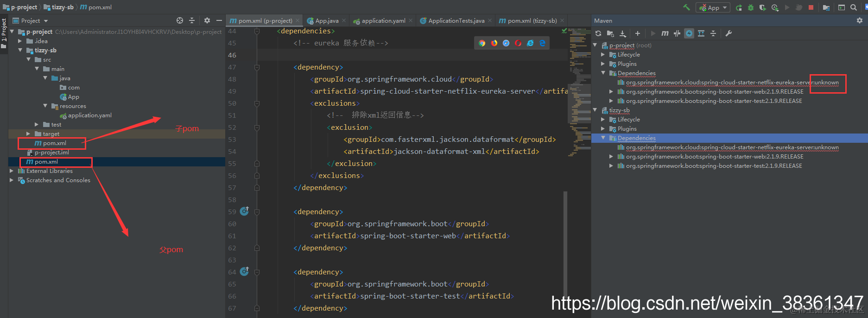
Task: Click the Search Everywhere magnifier icon
Action: pyautogui.click(x=854, y=7)
